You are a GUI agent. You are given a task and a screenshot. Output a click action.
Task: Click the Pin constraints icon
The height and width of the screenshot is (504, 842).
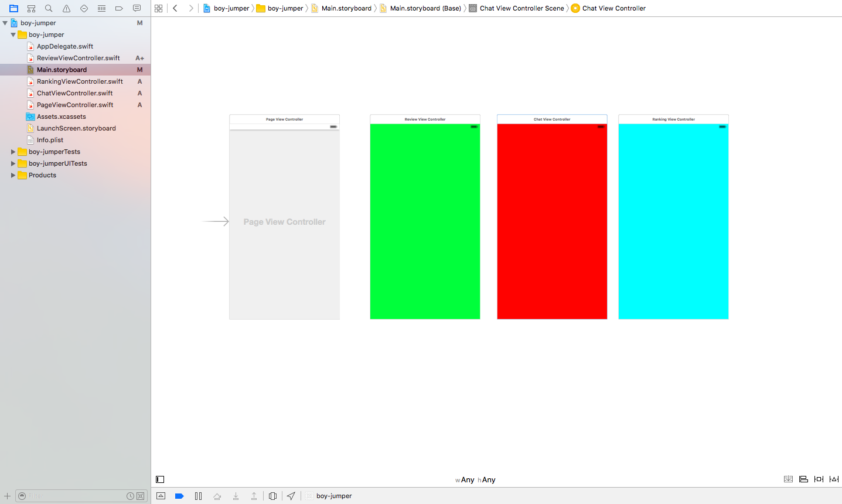(x=818, y=479)
